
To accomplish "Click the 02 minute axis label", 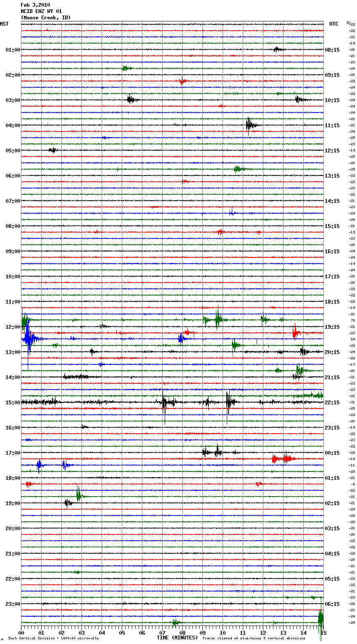I will tap(61, 633).
